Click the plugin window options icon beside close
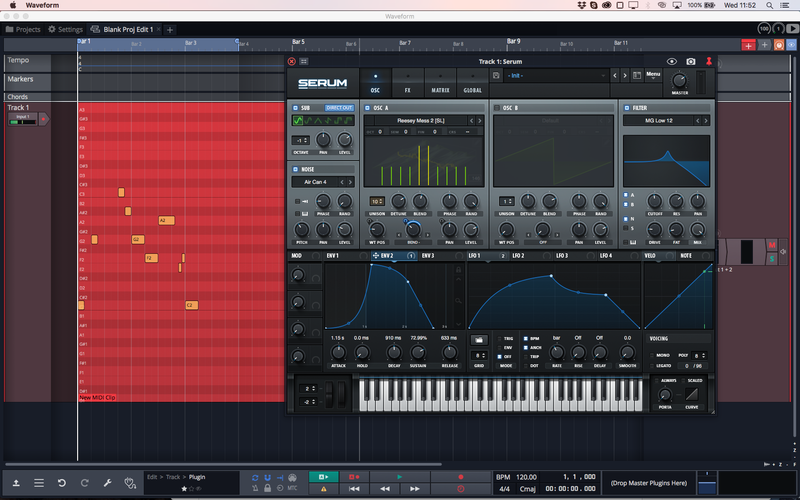The image size is (800, 500). (x=304, y=61)
